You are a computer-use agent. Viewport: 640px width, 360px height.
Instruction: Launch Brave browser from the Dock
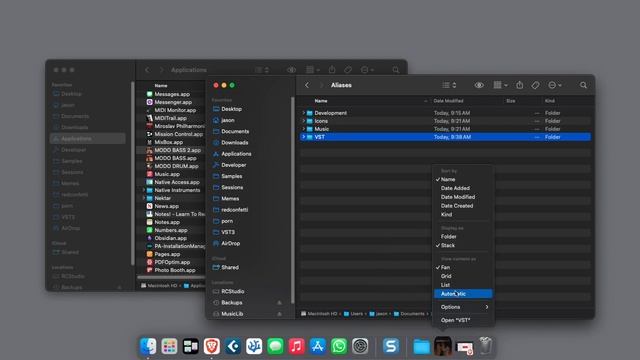212,346
